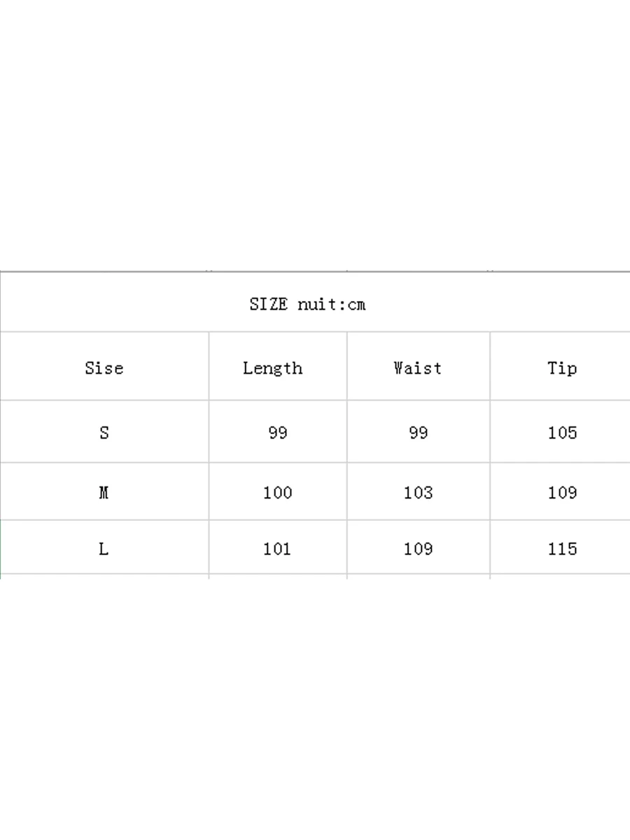Select the 'Length' header cell
The height and width of the screenshot is (840, 630).
pos(278,366)
